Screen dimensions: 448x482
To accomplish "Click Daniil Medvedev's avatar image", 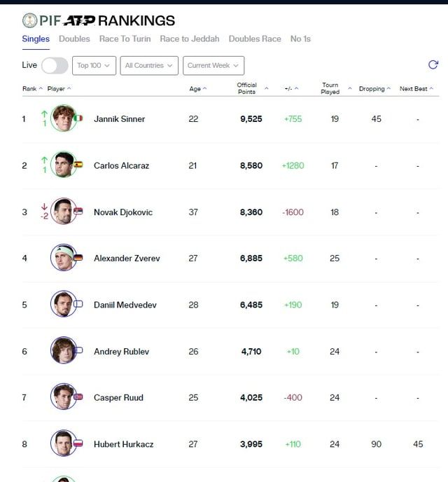I will (63, 304).
